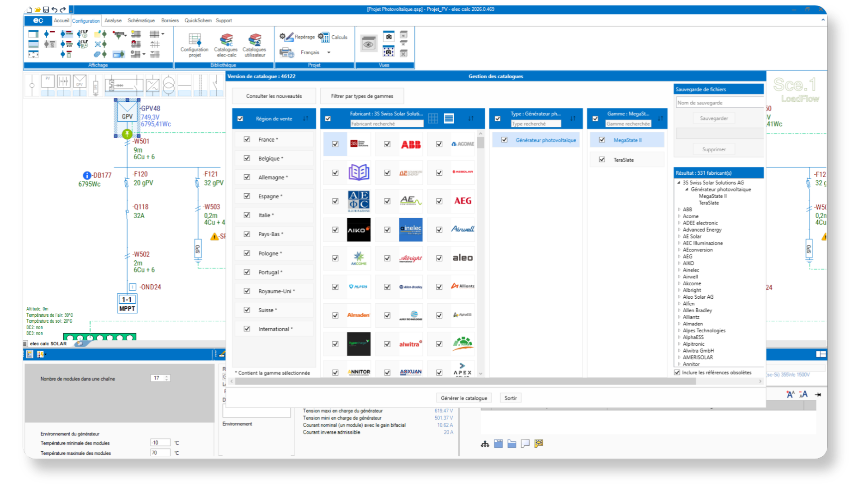Toggle Inclure les références obsolètes
Viewport: 868px width, 487px height.
(x=677, y=372)
